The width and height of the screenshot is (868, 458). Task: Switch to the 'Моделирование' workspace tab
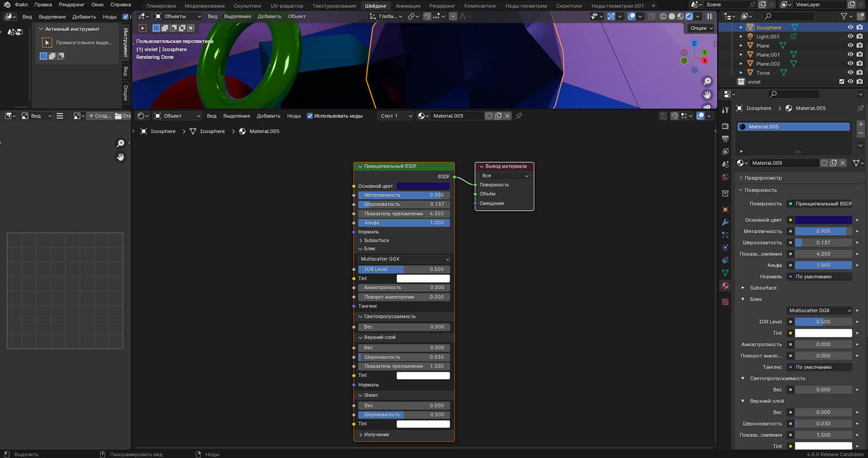tap(205, 6)
